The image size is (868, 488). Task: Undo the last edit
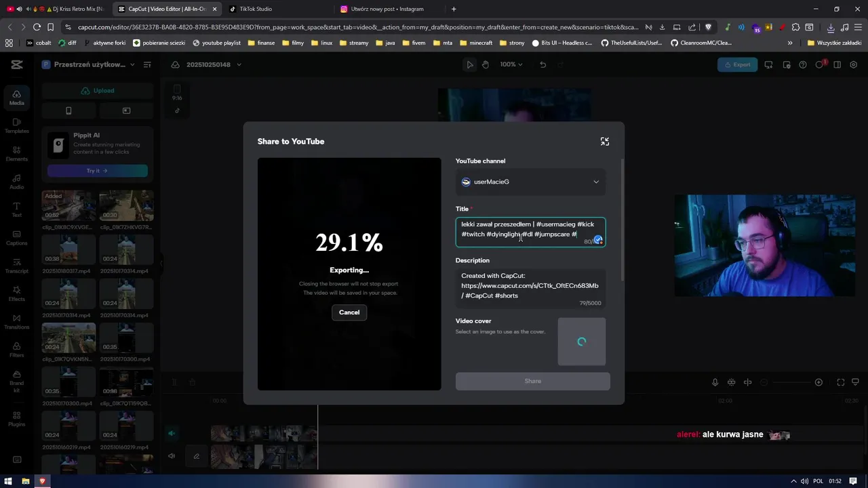(542, 64)
